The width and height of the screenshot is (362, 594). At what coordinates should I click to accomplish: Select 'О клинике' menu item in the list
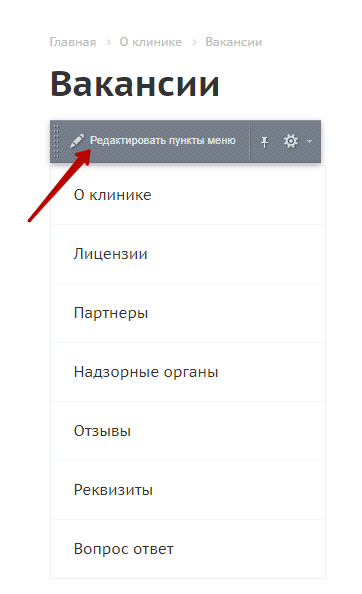click(x=188, y=195)
